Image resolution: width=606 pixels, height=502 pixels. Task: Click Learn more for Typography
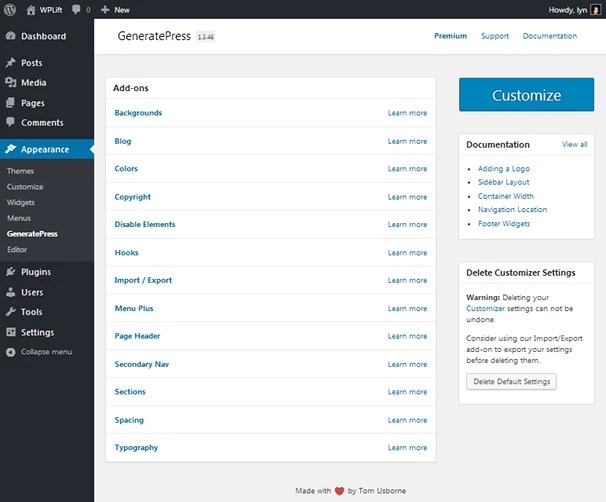point(407,448)
